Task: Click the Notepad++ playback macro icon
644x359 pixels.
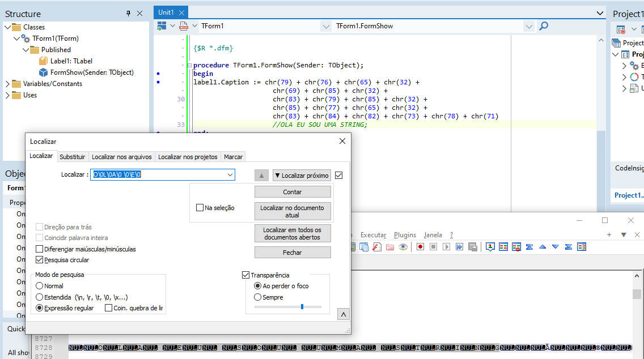Action: [447, 246]
